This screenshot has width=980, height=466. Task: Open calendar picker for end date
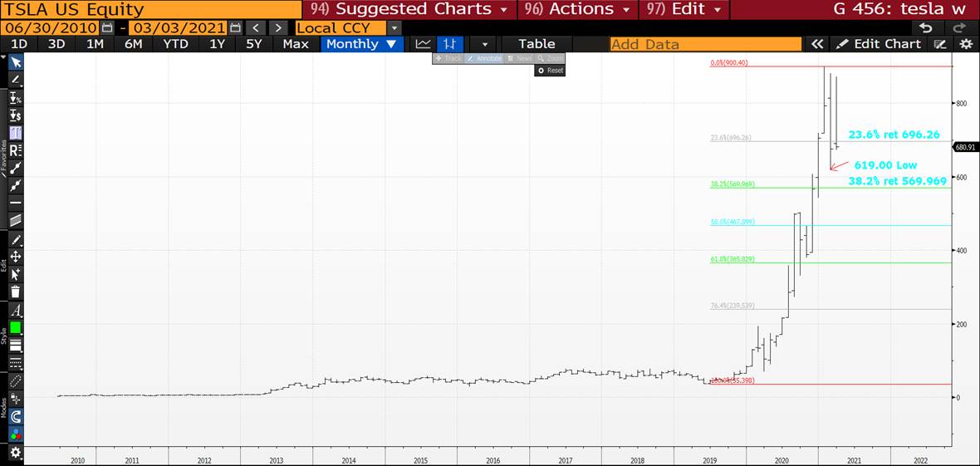tap(235, 28)
